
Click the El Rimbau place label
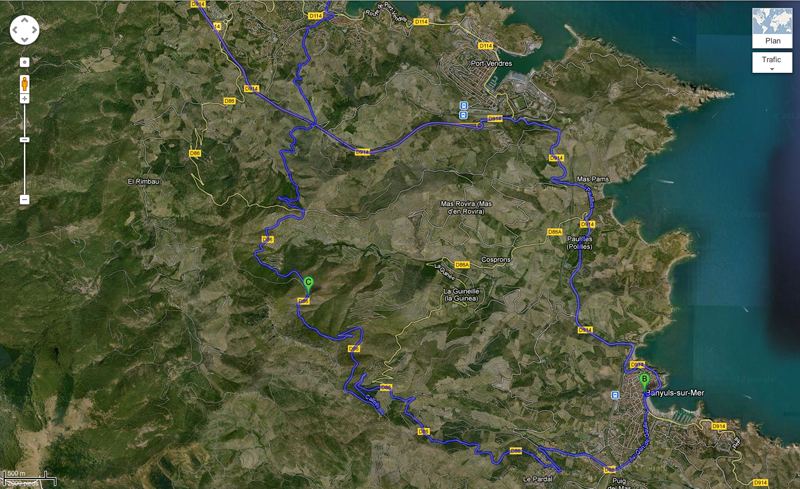click(143, 181)
